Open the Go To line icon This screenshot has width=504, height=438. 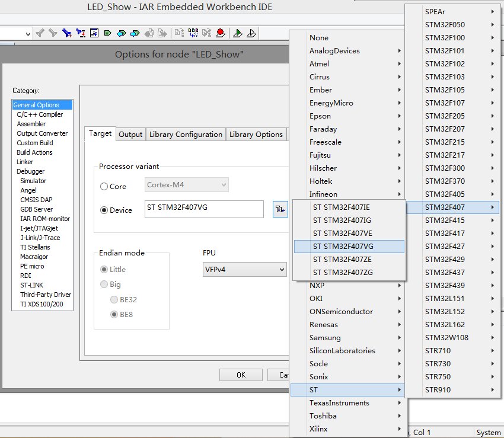pyautogui.click(x=94, y=33)
